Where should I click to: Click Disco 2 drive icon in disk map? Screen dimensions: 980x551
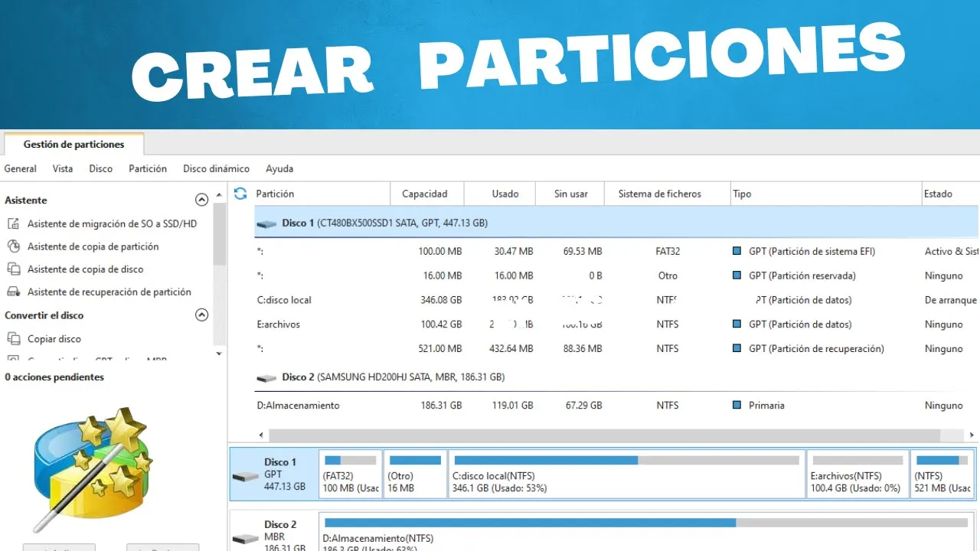pos(247,540)
